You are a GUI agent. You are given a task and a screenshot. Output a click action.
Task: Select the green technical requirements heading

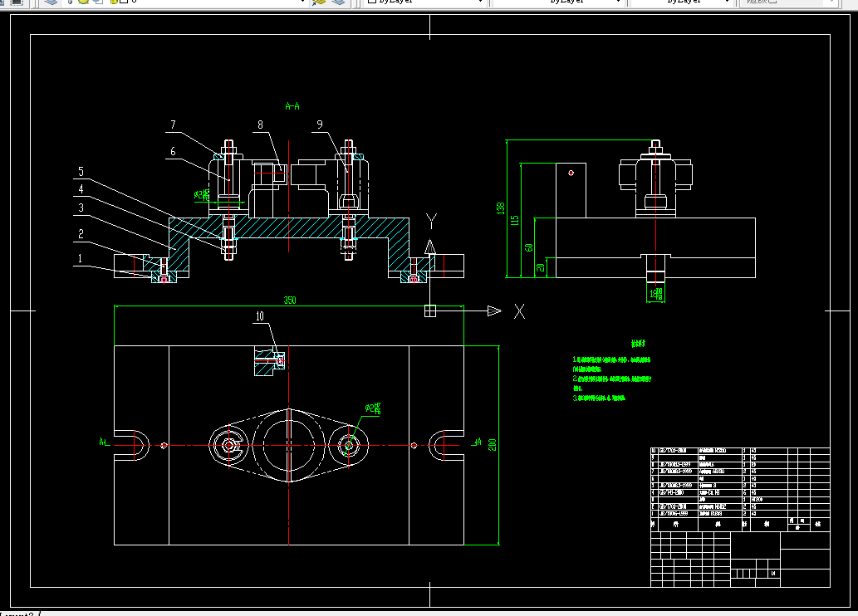639,344
